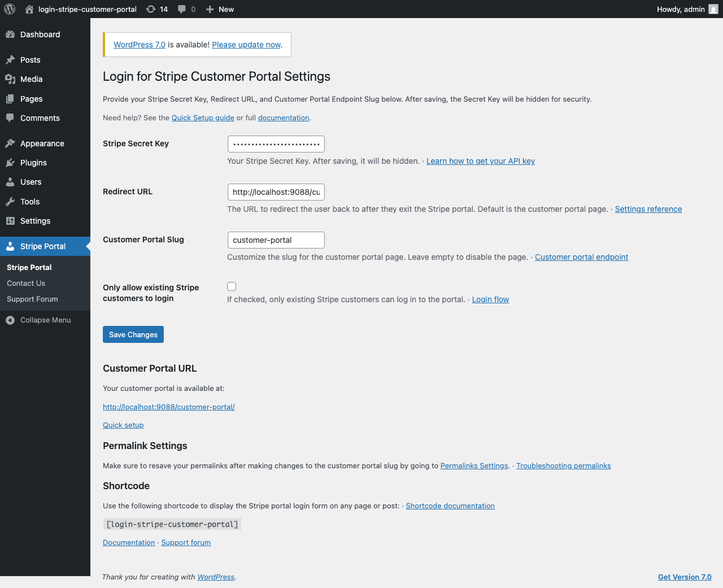Click the home icon beside site name
723x588 pixels.
29,9
